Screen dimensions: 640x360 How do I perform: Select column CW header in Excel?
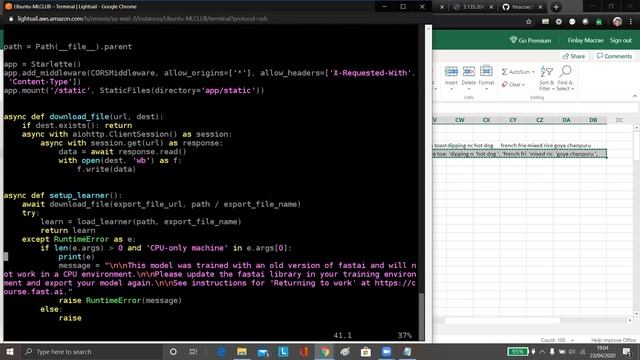tap(460, 120)
